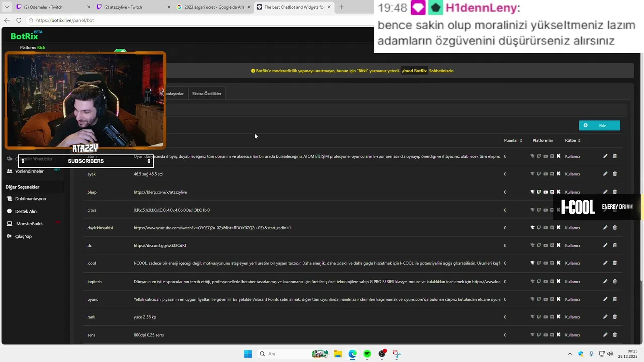Click the '800dpi 0,25 sens' response text
This screenshot has width=644, height=362.
click(148, 335)
